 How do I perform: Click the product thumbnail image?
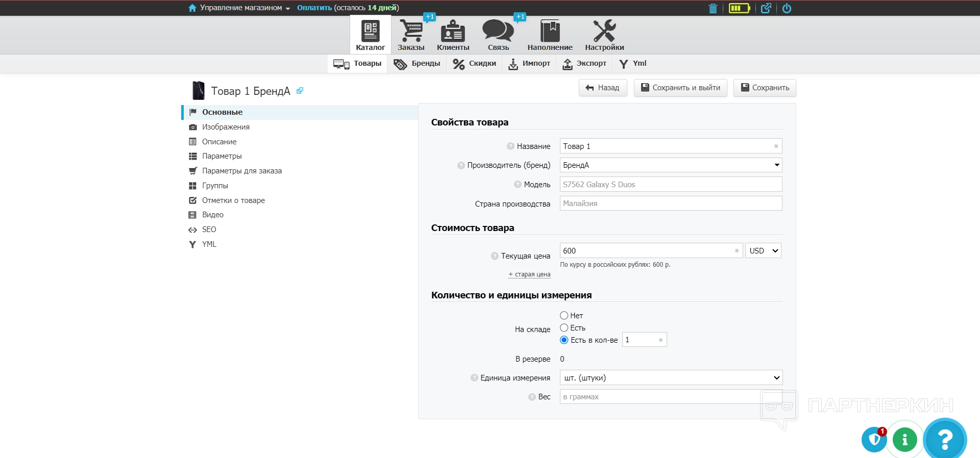point(199,90)
